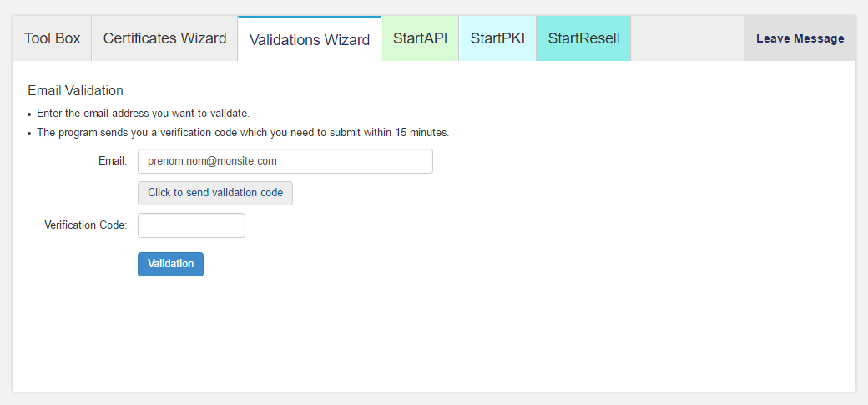Click the Email Validation heading

tap(75, 90)
